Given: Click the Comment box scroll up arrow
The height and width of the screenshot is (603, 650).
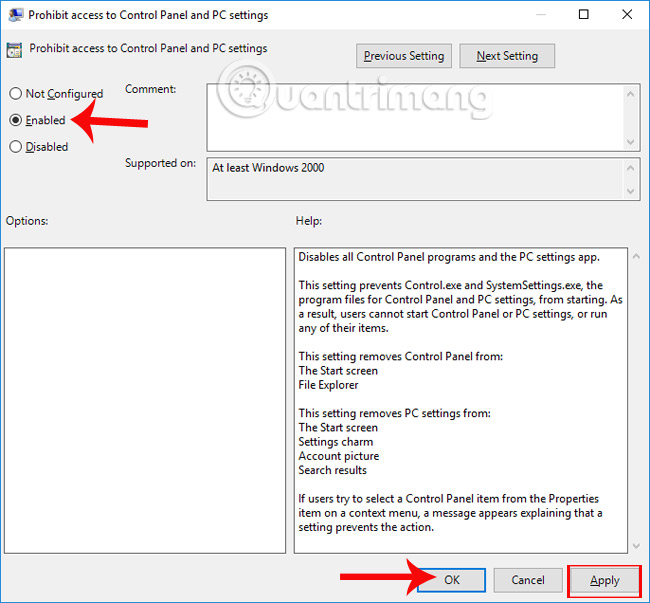Looking at the screenshot, I should click(x=631, y=94).
